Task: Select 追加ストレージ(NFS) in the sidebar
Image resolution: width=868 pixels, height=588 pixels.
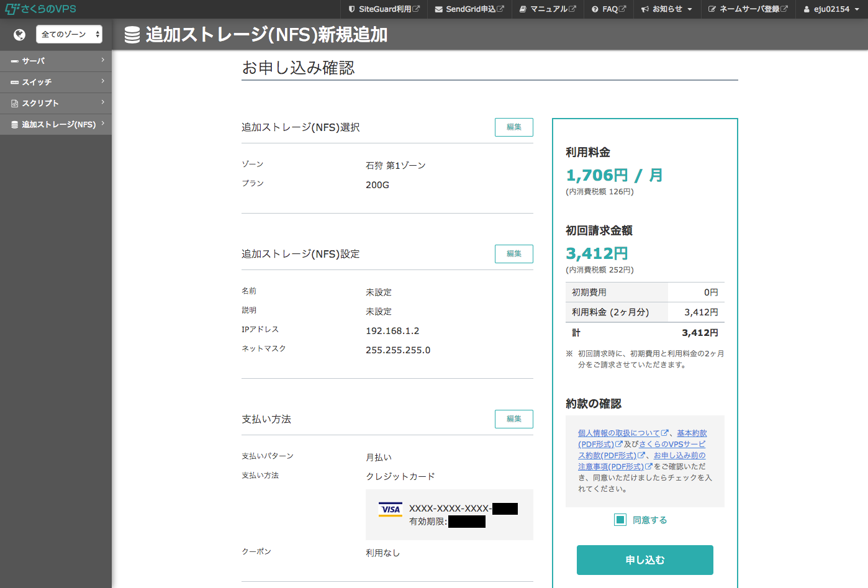Action: pyautogui.click(x=56, y=124)
